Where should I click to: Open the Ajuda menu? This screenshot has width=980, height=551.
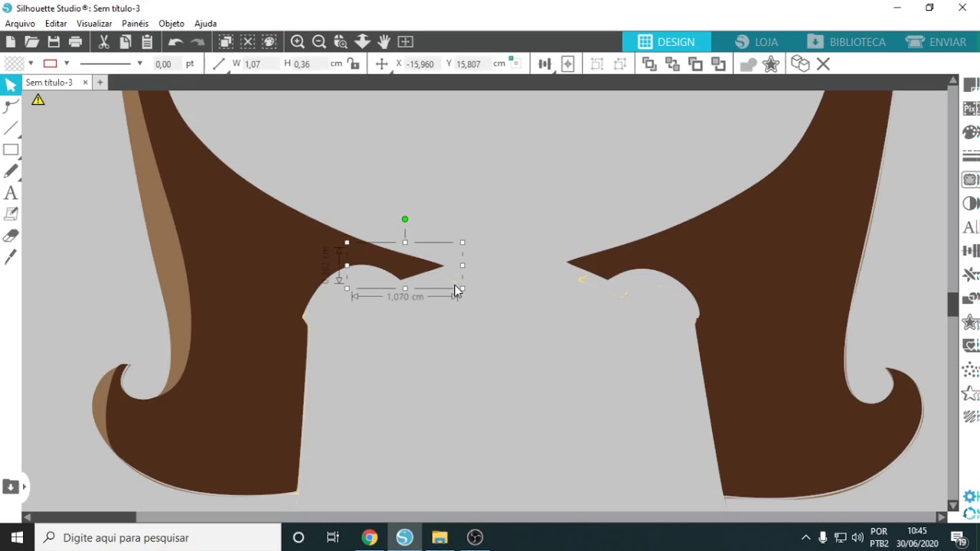click(205, 24)
